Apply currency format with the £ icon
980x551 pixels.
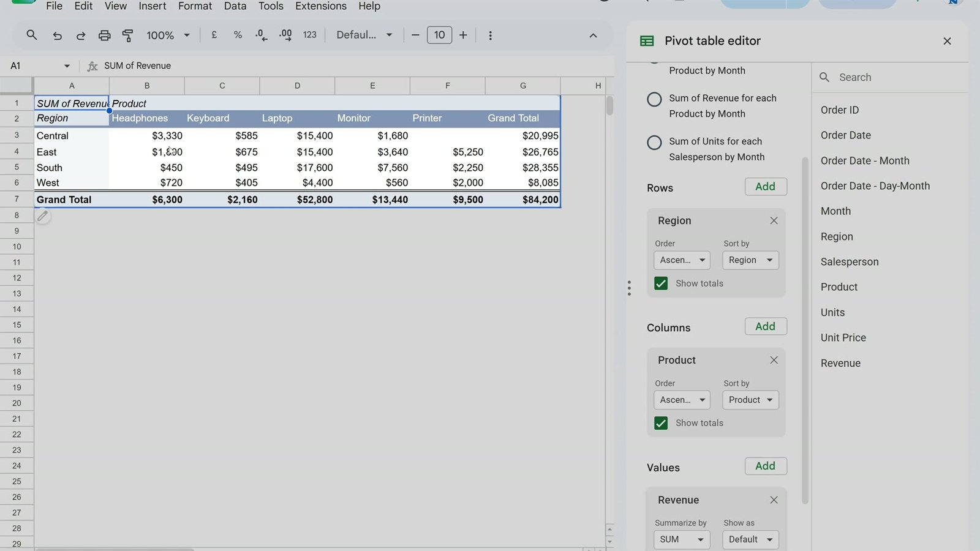[x=214, y=35]
